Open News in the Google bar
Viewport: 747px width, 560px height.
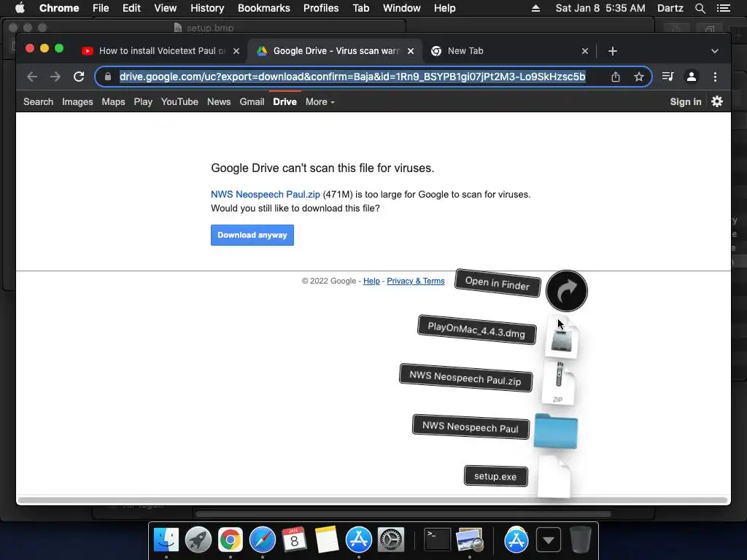click(219, 102)
